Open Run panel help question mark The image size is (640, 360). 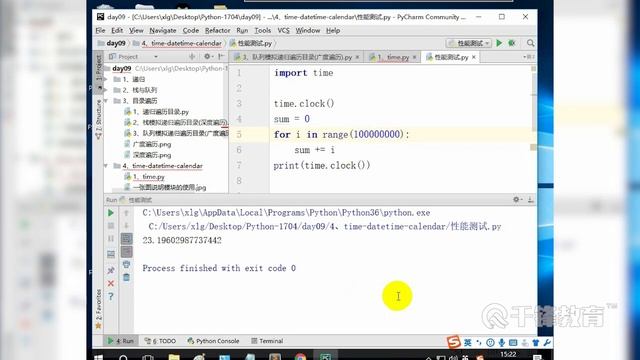point(111,297)
